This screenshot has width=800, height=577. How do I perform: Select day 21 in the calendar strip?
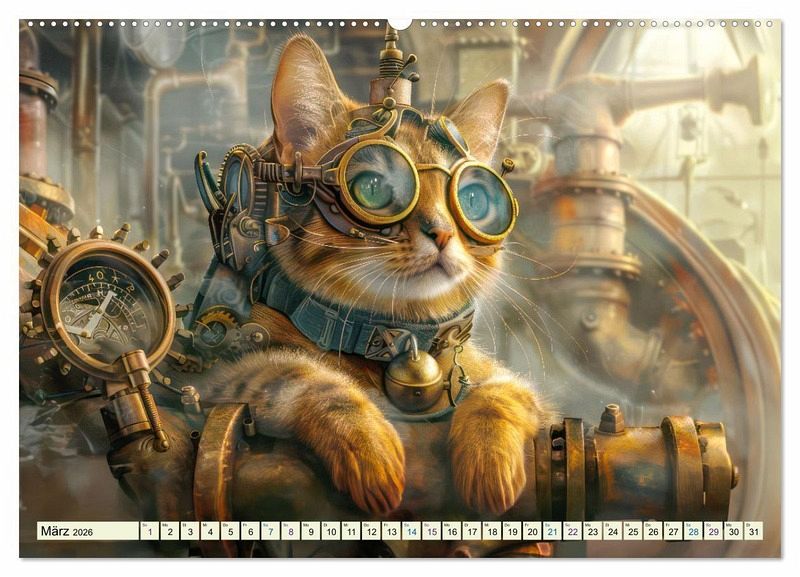(552, 532)
